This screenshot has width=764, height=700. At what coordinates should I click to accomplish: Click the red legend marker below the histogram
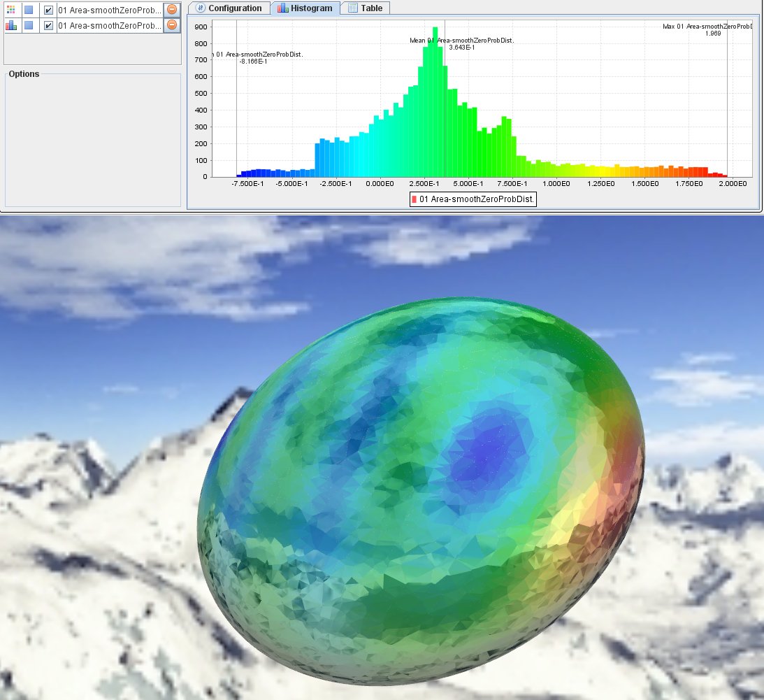(x=415, y=199)
